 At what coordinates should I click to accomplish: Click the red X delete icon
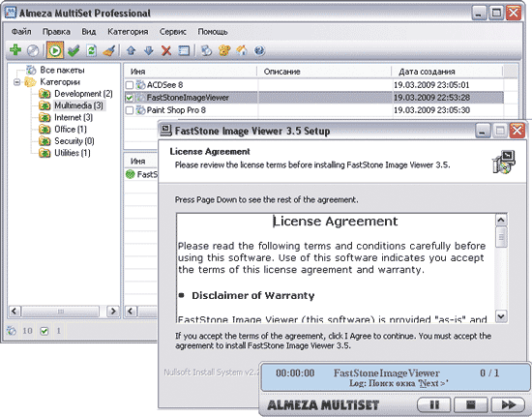pos(166,51)
